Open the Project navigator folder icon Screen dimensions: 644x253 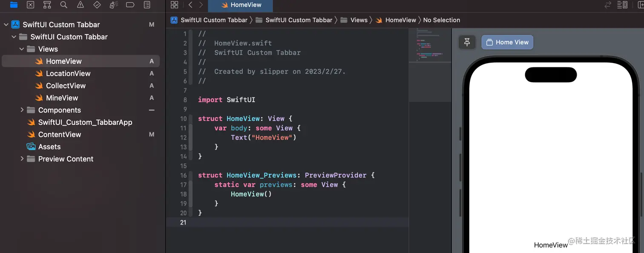(14, 5)
